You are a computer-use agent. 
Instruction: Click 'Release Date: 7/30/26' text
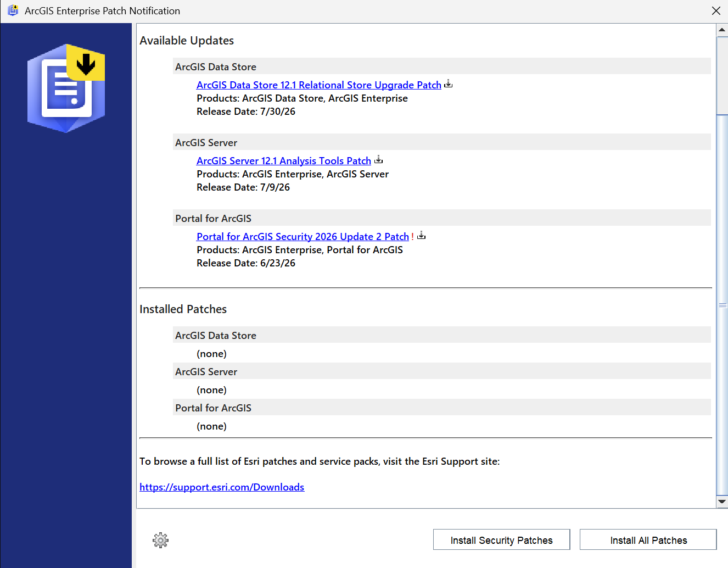tap(246, 112)
